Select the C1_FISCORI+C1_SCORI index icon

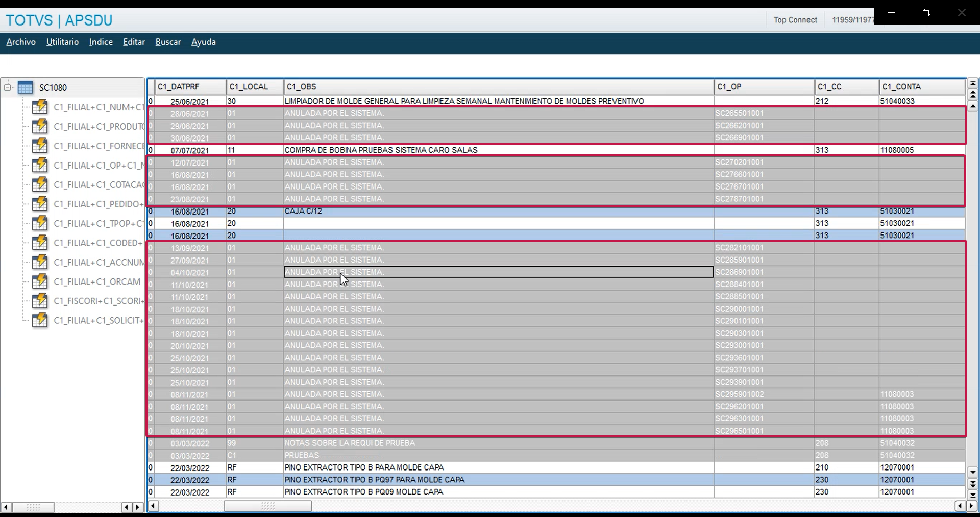click(40, 301)
